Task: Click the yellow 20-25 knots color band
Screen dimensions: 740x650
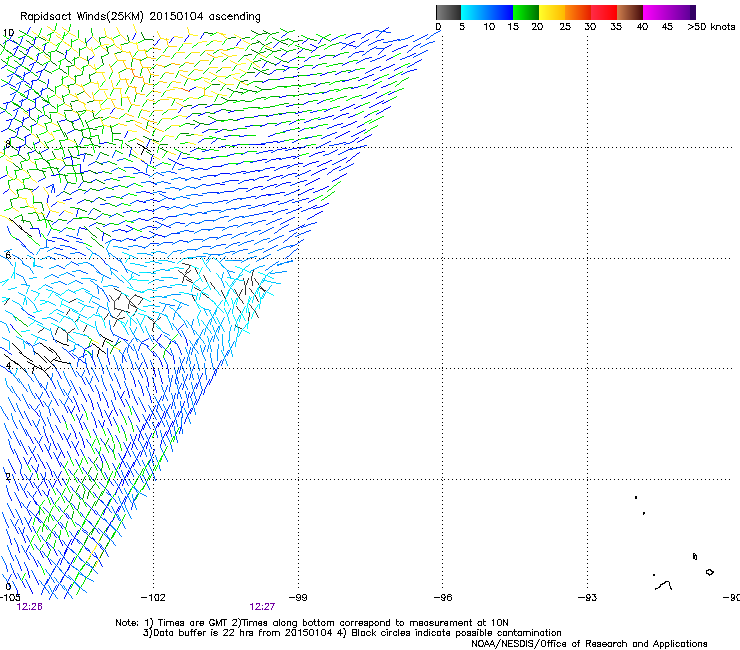Action: (552, 12)
